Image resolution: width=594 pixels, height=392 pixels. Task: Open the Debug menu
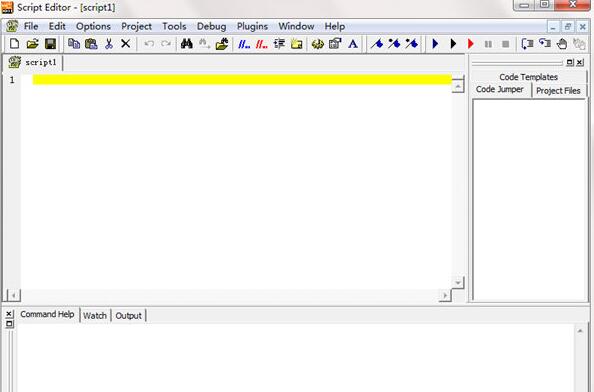pos(211,27)
